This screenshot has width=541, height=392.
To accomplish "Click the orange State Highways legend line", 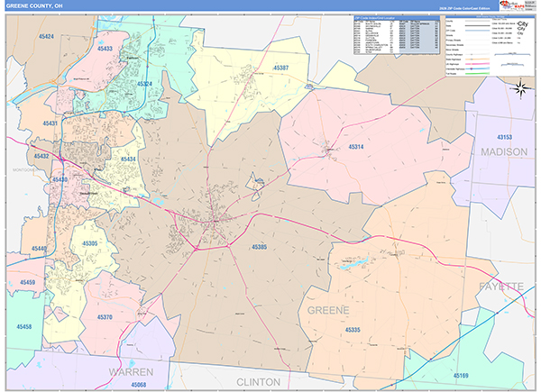I will coord(478,59).
